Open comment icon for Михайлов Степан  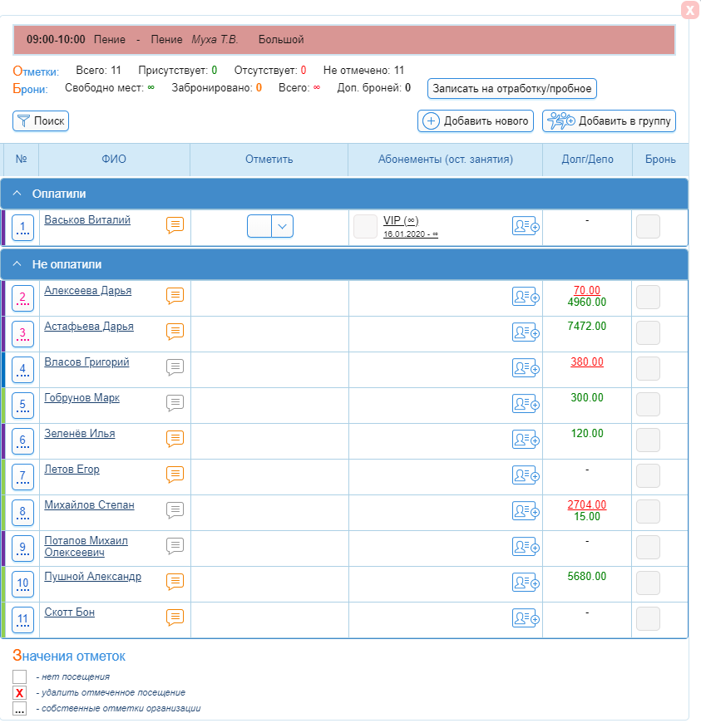pos(175,510)
